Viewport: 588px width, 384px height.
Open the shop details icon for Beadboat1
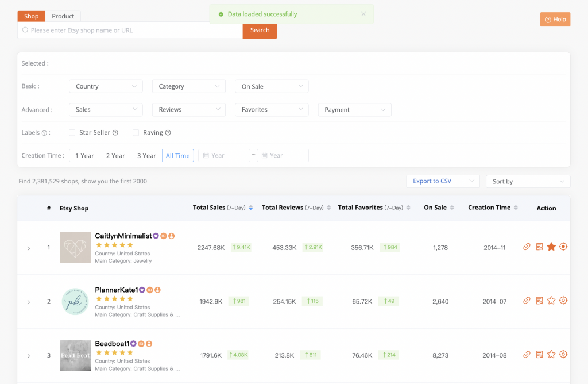click(x=539, y=355)
